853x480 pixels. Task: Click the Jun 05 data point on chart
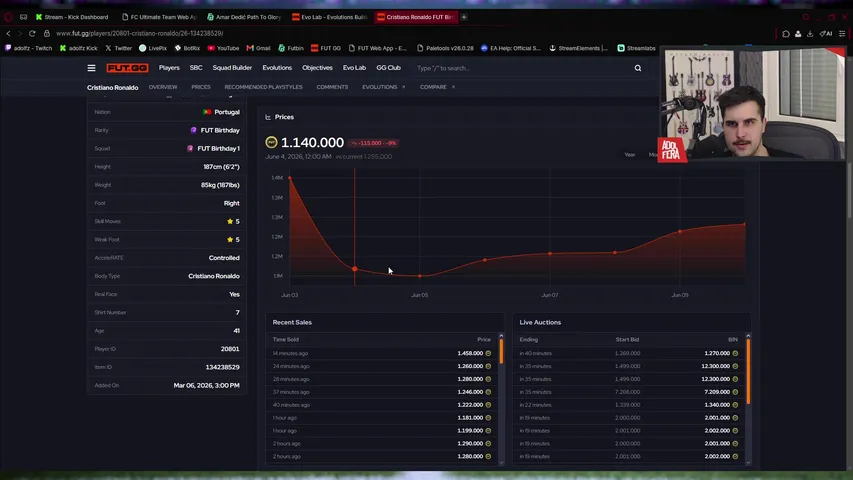pyautogui.click(x=419, y=276)
